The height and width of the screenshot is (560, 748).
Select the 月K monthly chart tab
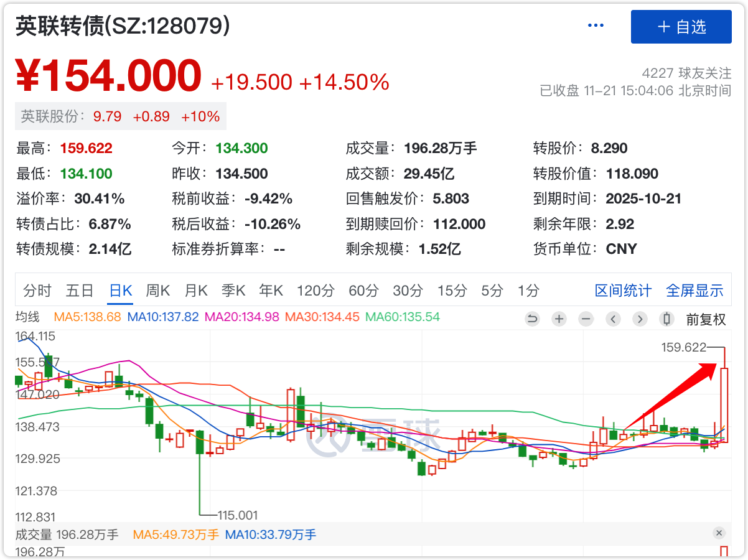196,291
